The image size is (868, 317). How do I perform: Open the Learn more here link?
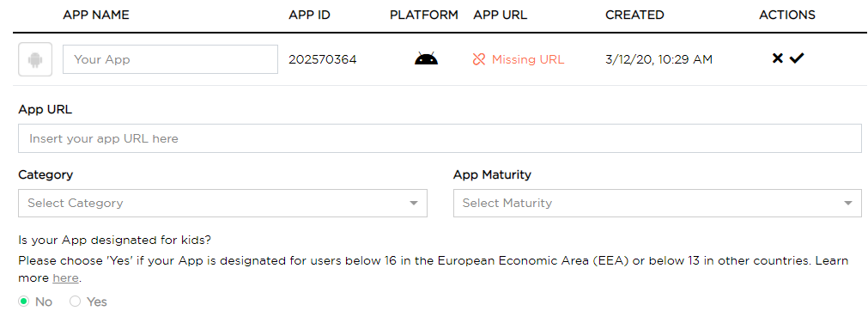point(65,277)
